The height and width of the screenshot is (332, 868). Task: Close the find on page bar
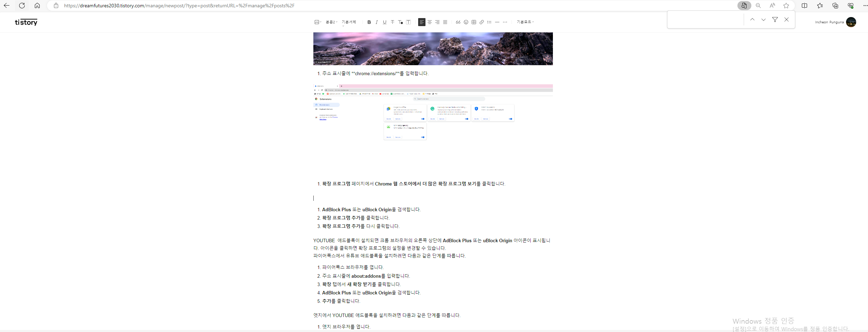pyautogui.click(x=787, y=19)
